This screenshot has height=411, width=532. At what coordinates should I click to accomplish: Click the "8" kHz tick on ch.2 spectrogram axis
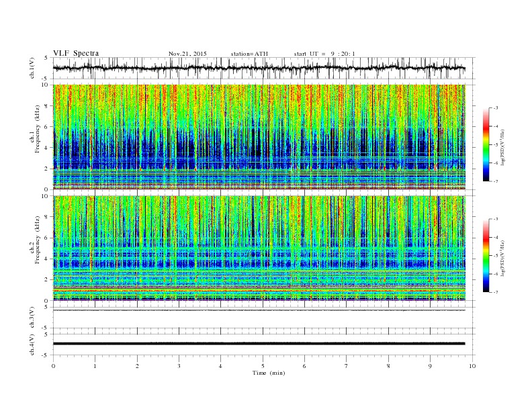pos(46,217)
